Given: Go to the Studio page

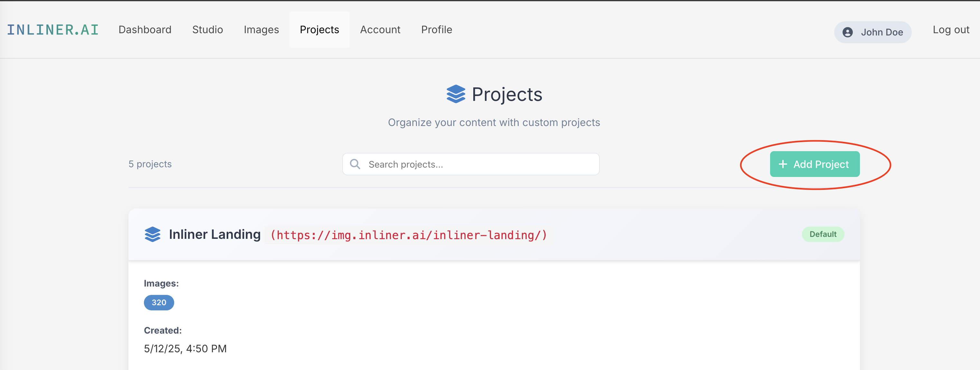Looking at the screenshot, I should tap(207, 30).
